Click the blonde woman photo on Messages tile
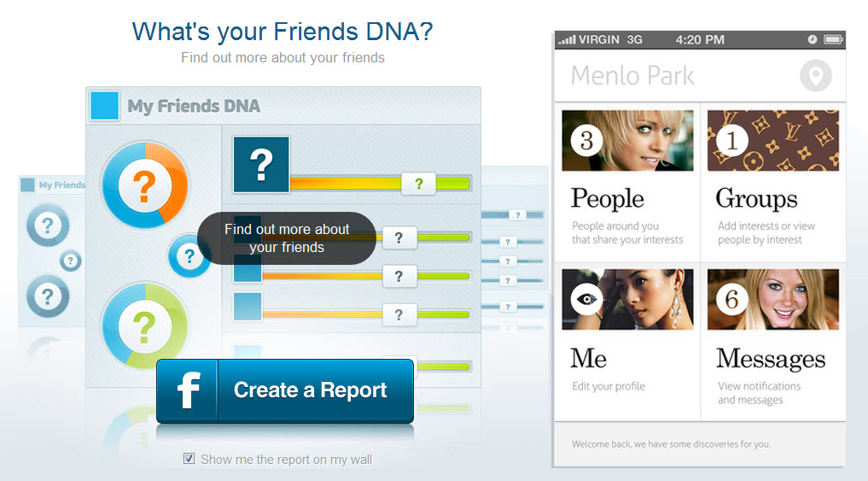Viewport: 868px width, 481px height. pyautogui.click(x=785, y=299)
